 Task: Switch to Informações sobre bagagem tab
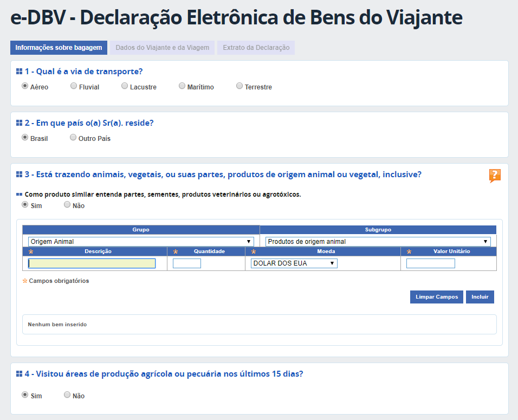(x=59, y=48)
